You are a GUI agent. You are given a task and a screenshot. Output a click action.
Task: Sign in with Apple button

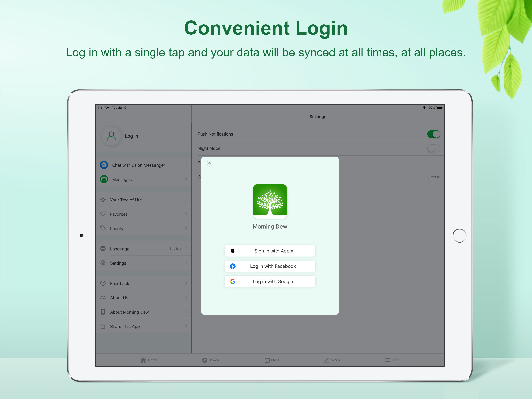270,251
